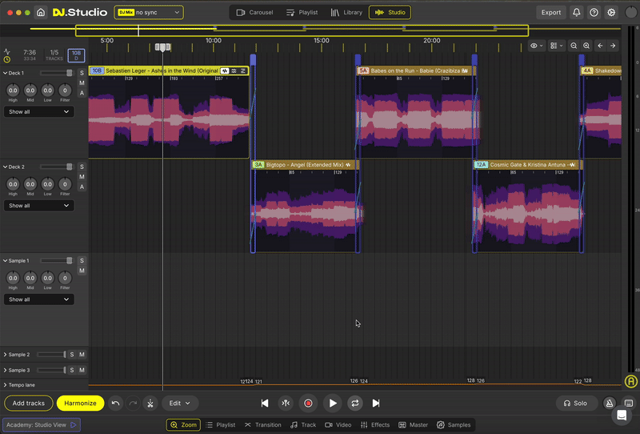The height and width of the screenshot is (434, 640).
Task: Click the 10B key button
Action: [x=76, y=55]
